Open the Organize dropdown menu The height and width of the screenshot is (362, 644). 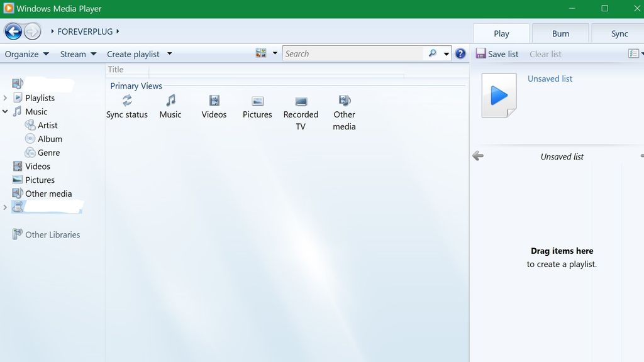26,54
